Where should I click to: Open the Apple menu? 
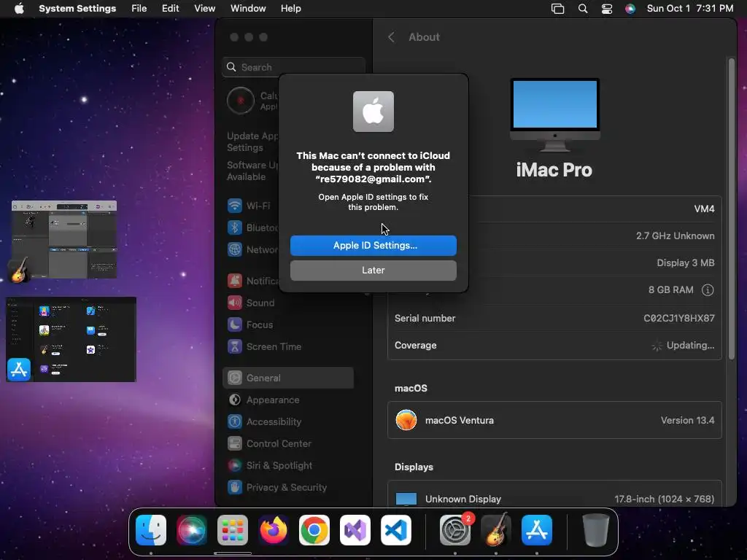coord(19,9)
